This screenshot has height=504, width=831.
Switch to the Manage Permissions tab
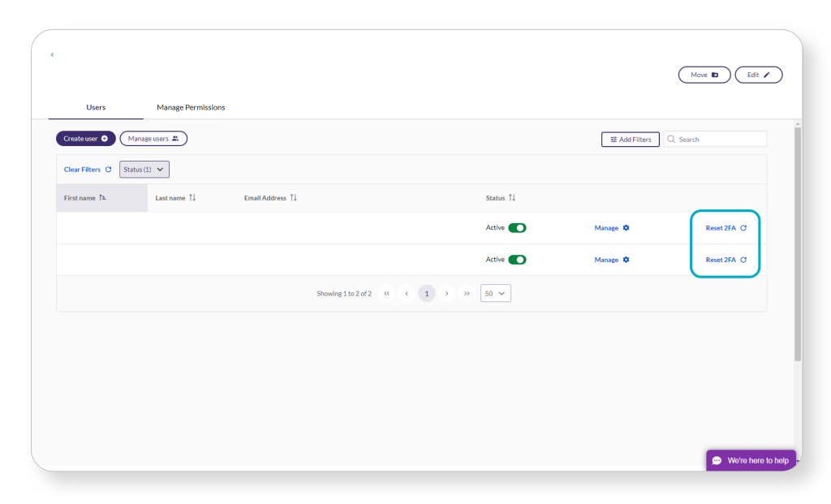[192, 107]
